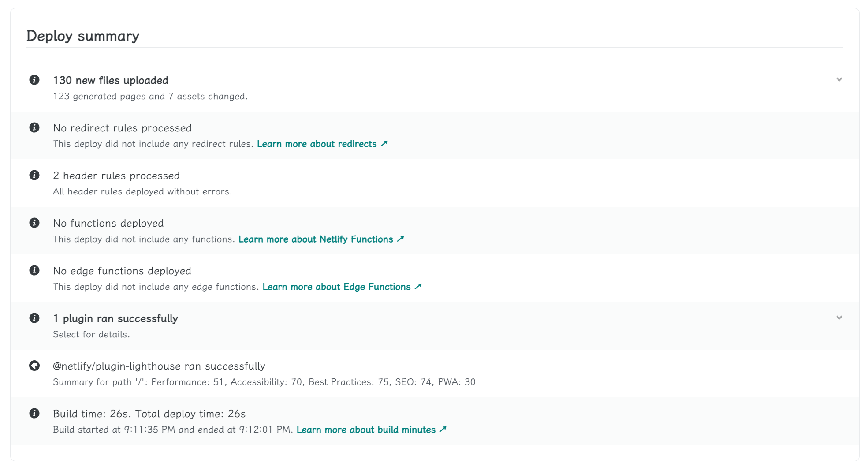Click info icon beside No functions deployed

34,223
